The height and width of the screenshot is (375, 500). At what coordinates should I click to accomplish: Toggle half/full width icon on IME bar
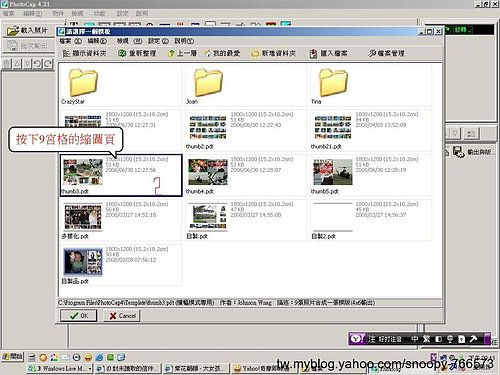(438, 339)
